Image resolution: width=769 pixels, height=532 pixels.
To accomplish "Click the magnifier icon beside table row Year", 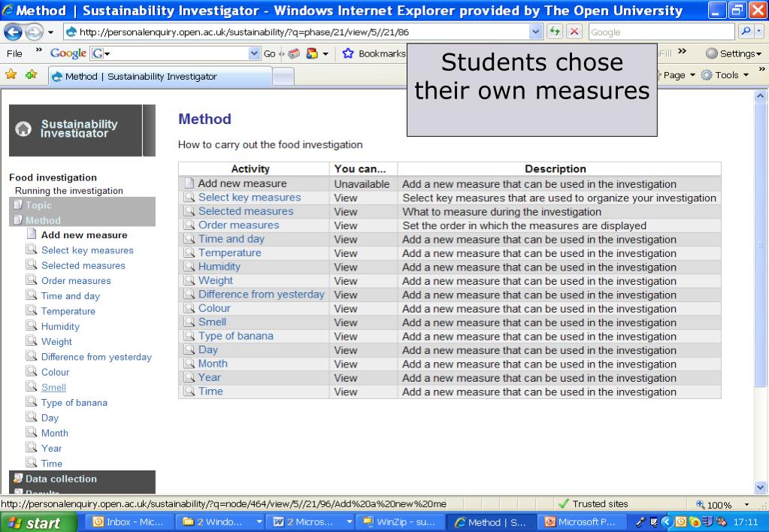I will tap(189, 377).
